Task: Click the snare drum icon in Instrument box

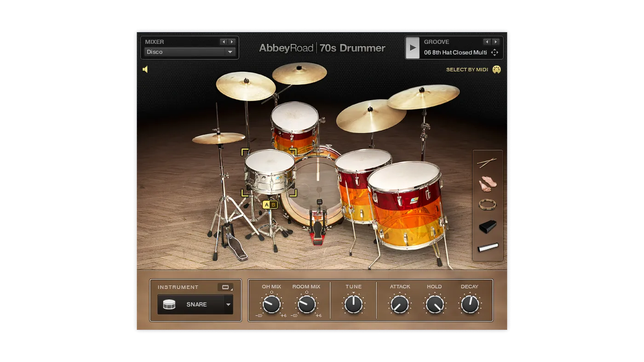Action: [169, 304]
